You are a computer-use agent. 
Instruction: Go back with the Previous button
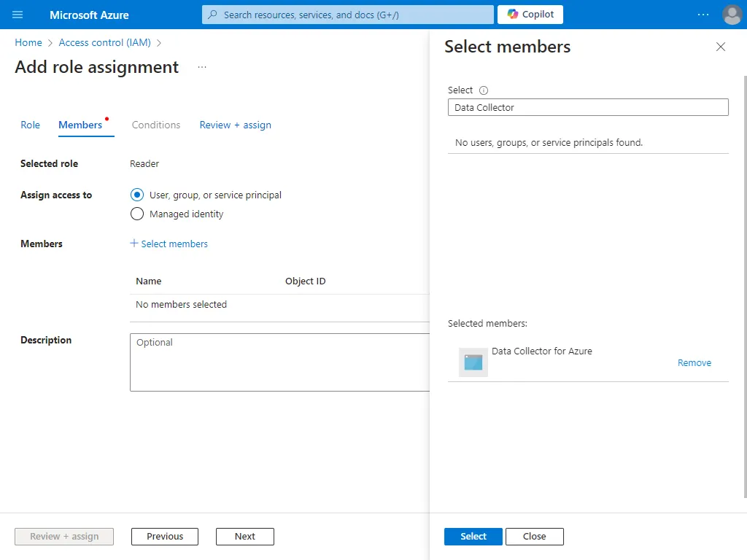(165, 536)
